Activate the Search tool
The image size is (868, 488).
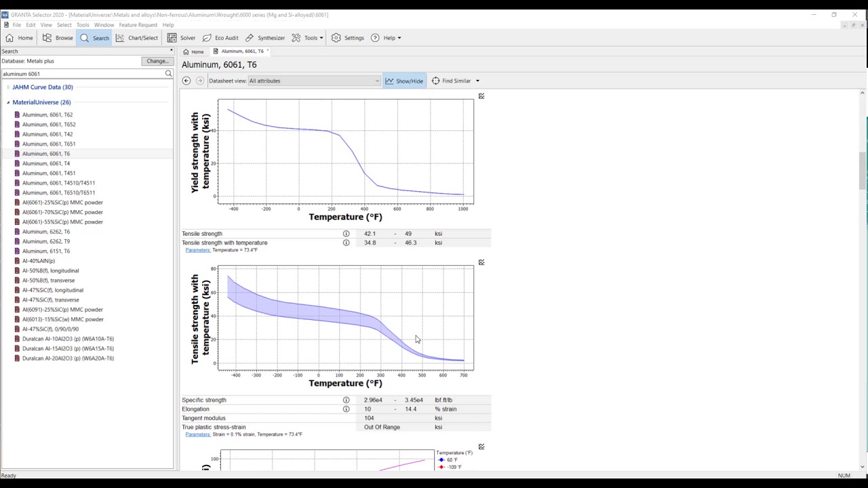94,38
